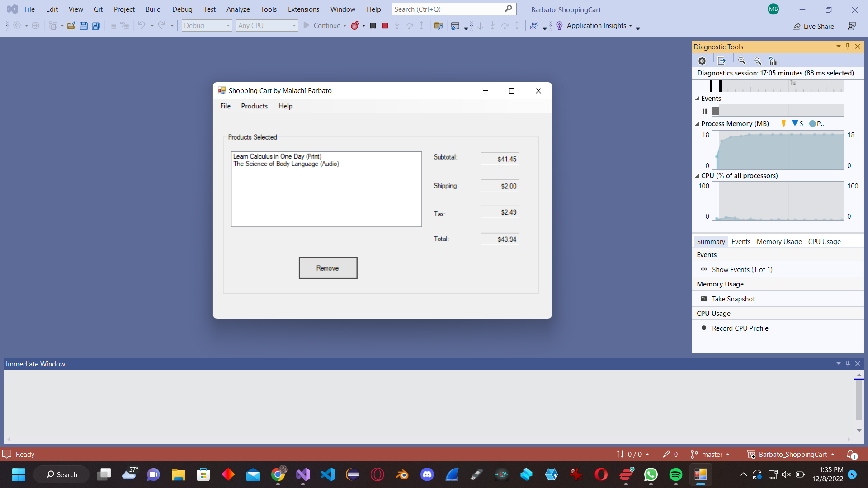
Task: Collapse the Process Memory graph section
Action: pyautogui.click(x=697, y=124)
